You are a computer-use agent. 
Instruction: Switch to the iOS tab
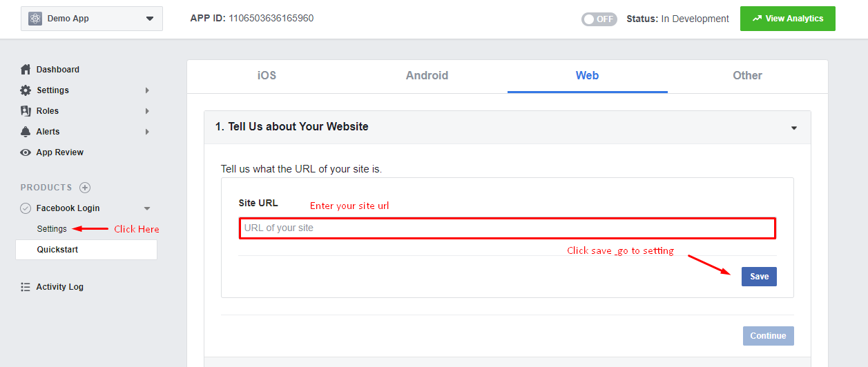pyautogui.click(x=267, y=76)
